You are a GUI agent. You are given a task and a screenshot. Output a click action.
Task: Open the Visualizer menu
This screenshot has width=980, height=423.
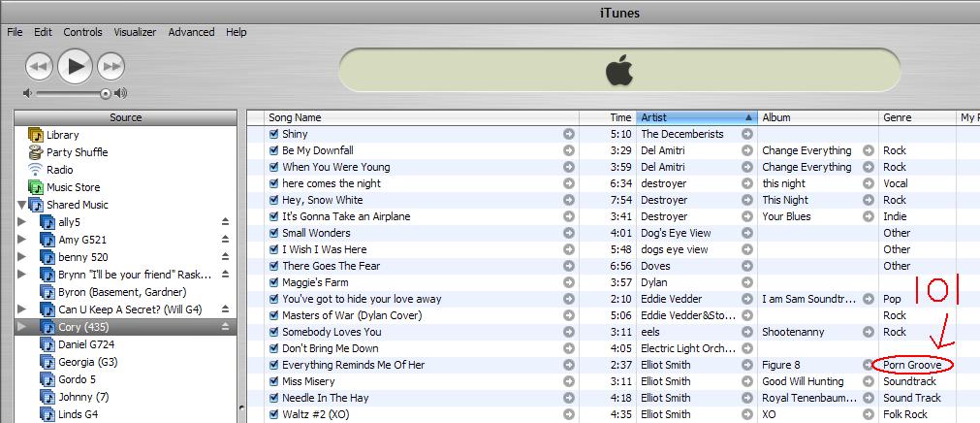click(x=135, y=32)
